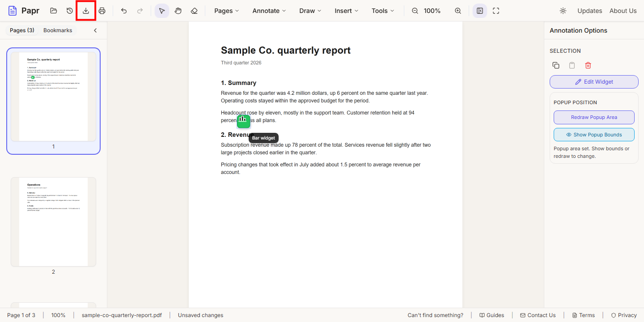Viewport: 644px width, 322px height.
Task: Delete the selection with the trash icon
Action: pyautogui.click(x=588, y=65)
